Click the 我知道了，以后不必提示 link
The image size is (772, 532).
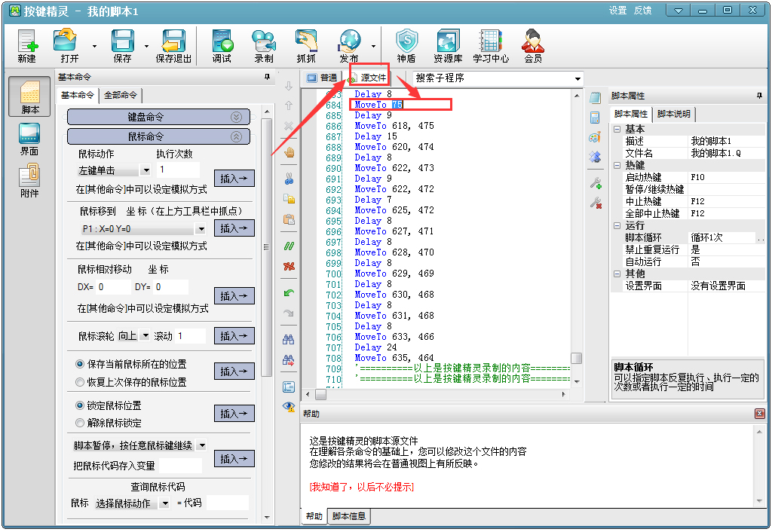362,488
